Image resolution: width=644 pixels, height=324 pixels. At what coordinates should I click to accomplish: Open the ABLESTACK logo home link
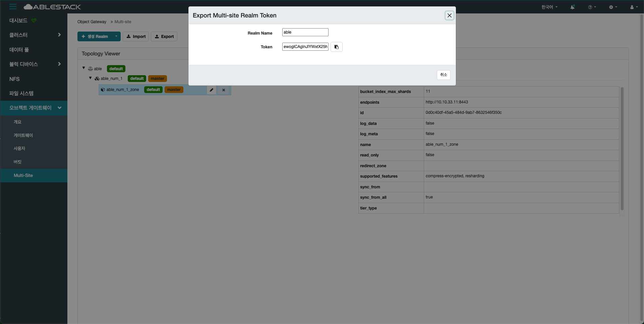coord(52,7)
